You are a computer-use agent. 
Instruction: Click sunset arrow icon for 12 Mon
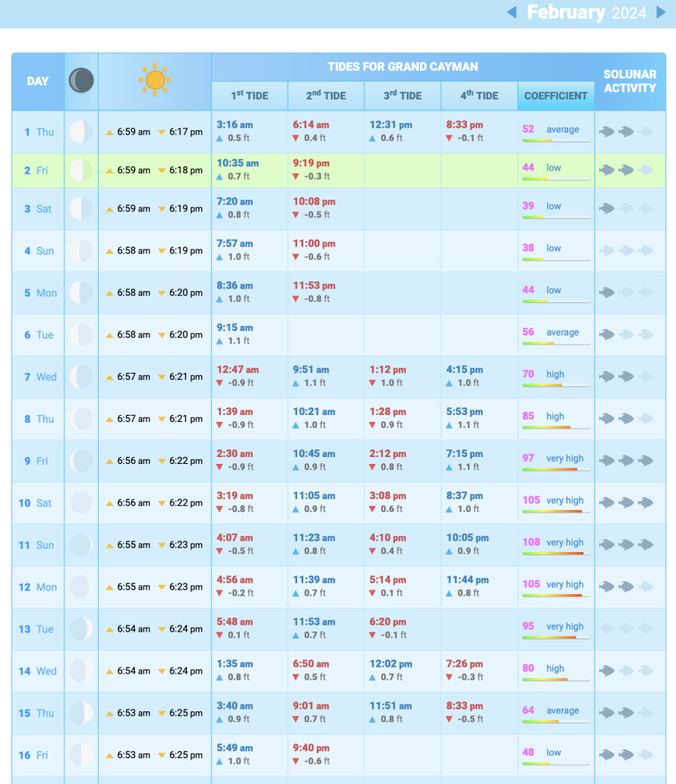click(162, 587)
